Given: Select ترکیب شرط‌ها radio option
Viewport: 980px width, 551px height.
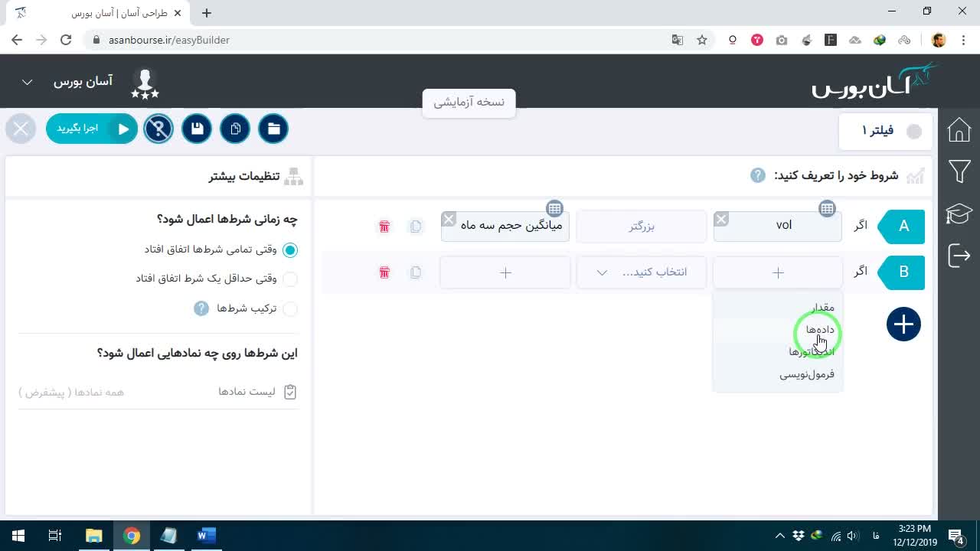Looking at the screenshot, I should tap(290, 309).
